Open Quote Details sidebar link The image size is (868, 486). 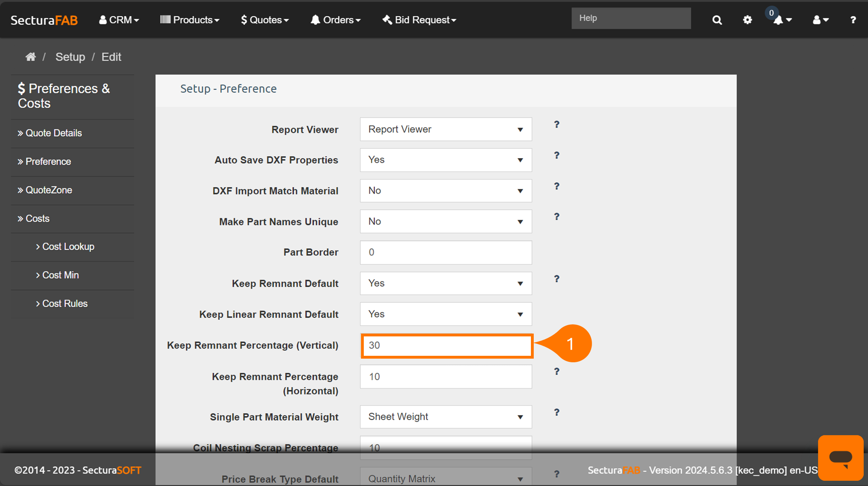pyautogui.click(x=53, y=133)
